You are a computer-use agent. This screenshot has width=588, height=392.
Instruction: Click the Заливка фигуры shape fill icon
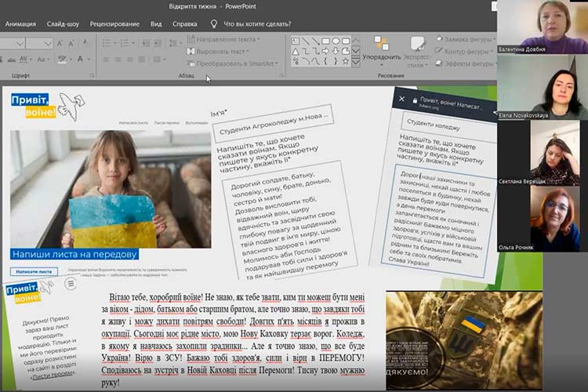[x=437, y=38]
